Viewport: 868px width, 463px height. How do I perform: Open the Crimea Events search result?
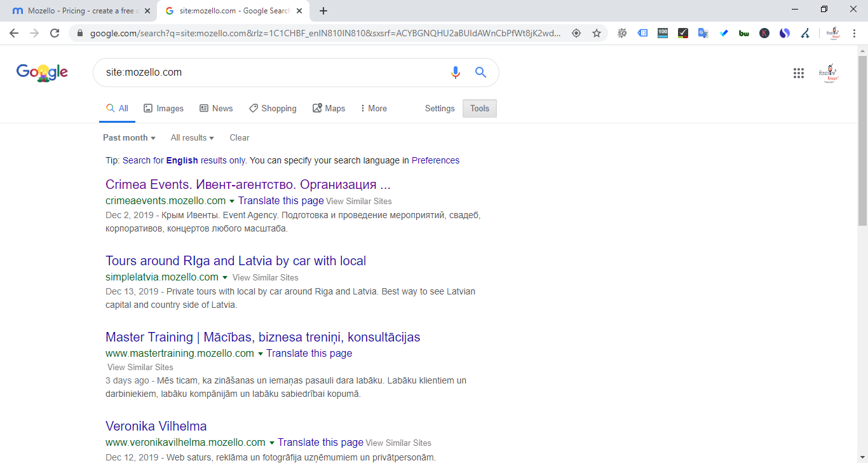pyautogui.click(x=248, y=185)
